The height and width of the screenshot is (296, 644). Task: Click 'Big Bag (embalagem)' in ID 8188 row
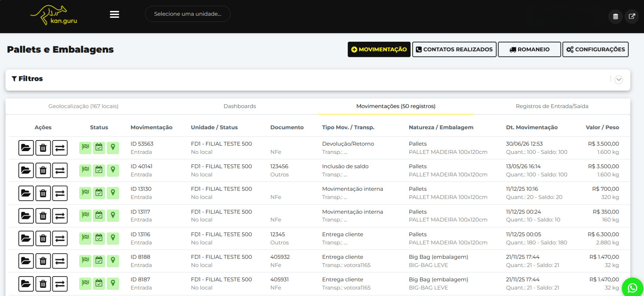click(438, 257)
